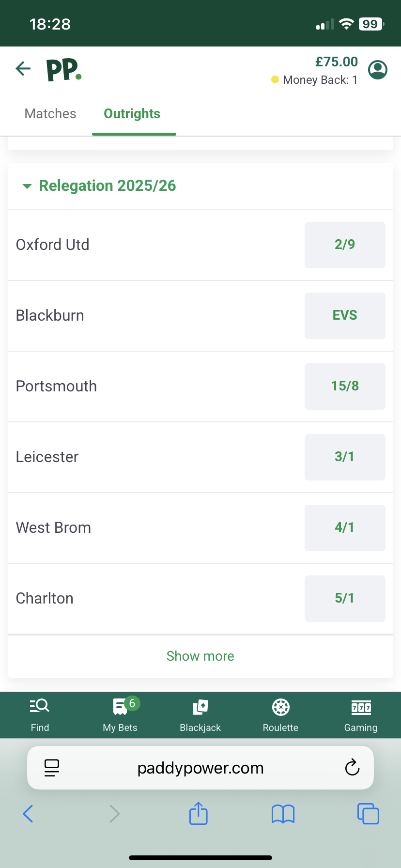Tap the Safari share icon
The image size is (401, 868).
point(198,813)
